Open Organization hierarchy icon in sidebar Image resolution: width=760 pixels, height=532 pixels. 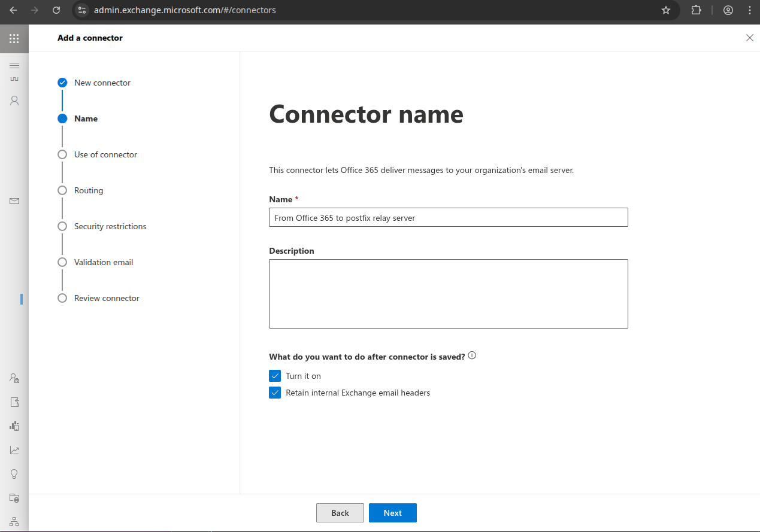click(14, 522)
